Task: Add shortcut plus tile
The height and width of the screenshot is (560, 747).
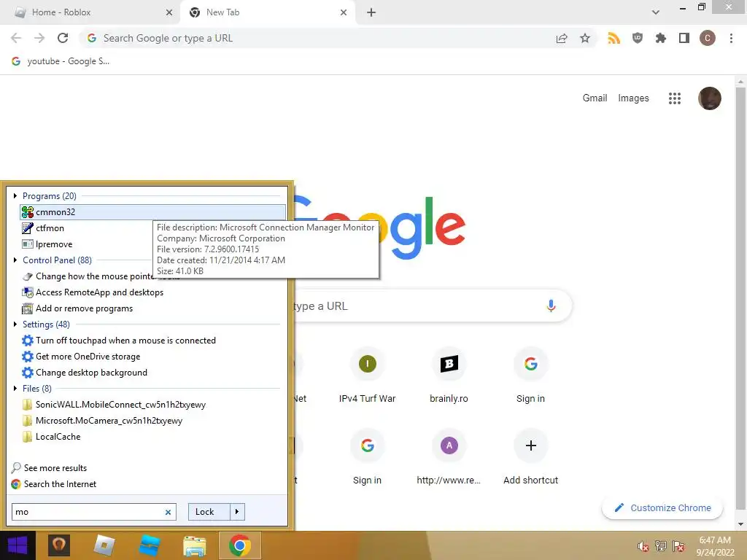Action: pyautogui.click(x=531, y=458)
